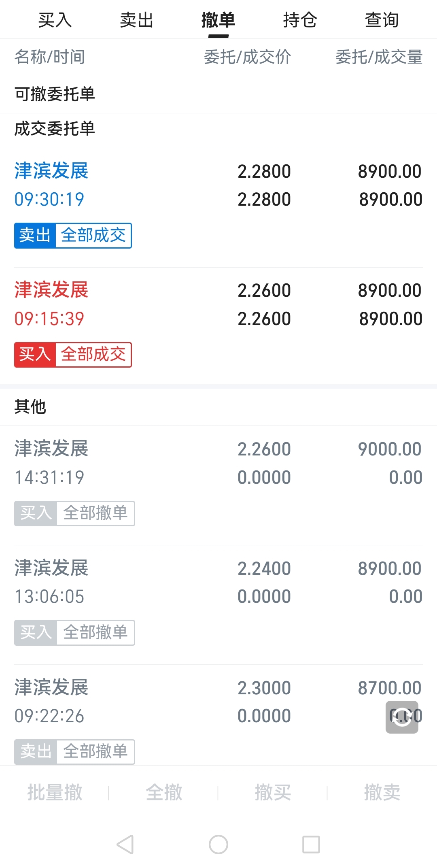Select the 撤单 tab
The width and height of the screenshot is (437, 868).
pyautogui.click(x=218, y=20)
